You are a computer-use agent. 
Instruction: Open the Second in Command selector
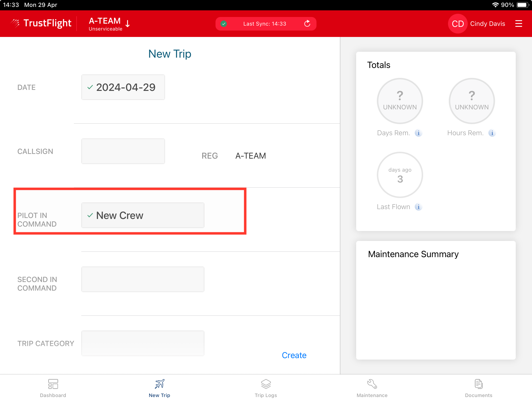(143, 279)
